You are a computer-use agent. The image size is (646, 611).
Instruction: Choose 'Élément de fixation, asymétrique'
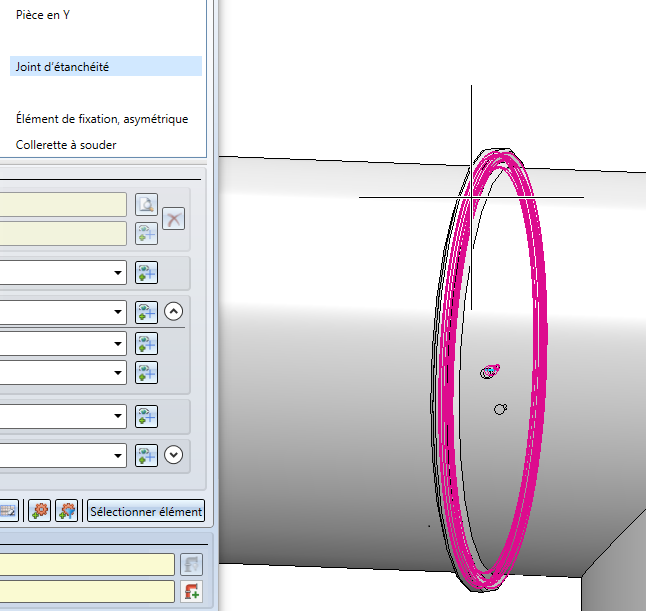[102, 119]
